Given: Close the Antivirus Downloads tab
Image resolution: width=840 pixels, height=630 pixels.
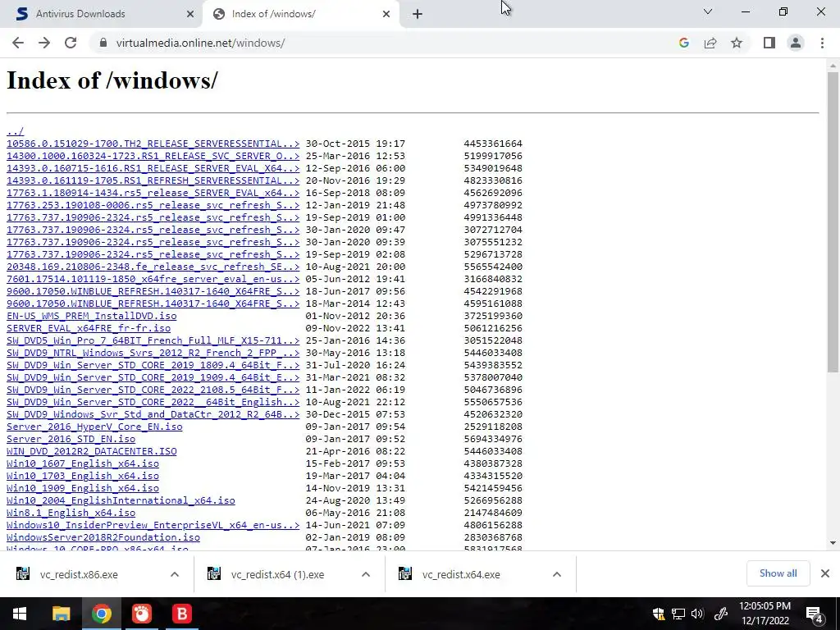Looking at the screenshot, I should [x=190, y=14].
